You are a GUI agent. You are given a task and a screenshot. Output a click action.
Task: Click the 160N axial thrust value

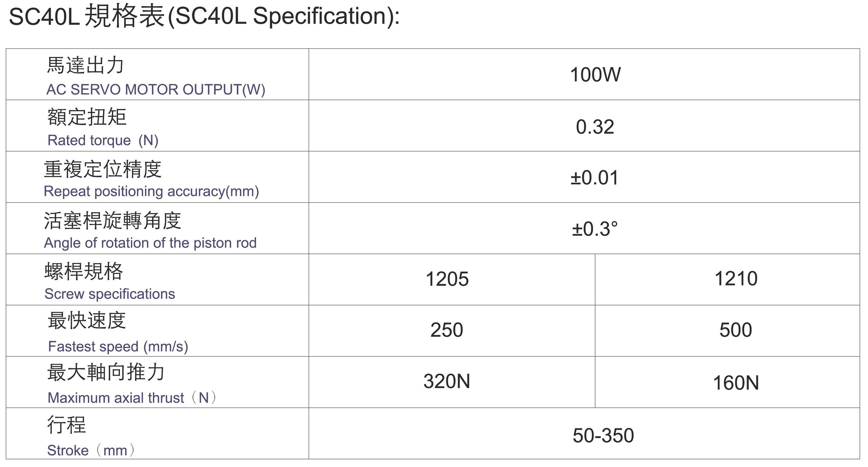point(736,383)
